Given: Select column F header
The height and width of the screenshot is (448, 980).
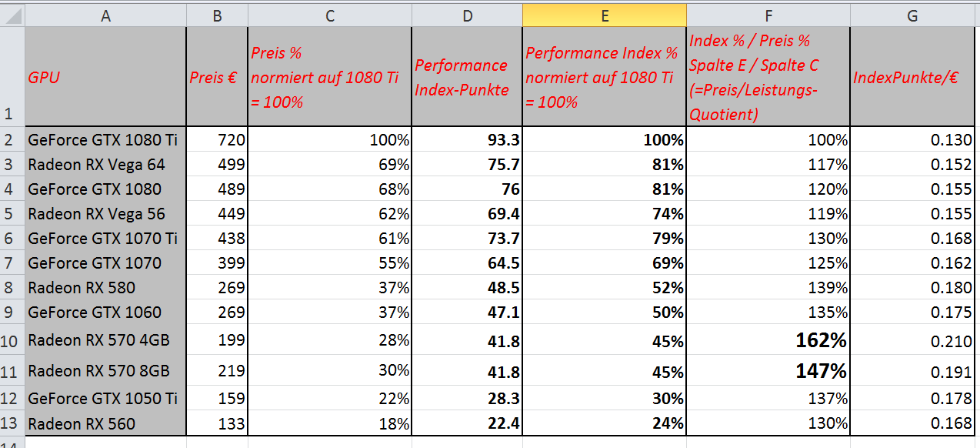Looking at the screenshot, I should click(768, 15).
